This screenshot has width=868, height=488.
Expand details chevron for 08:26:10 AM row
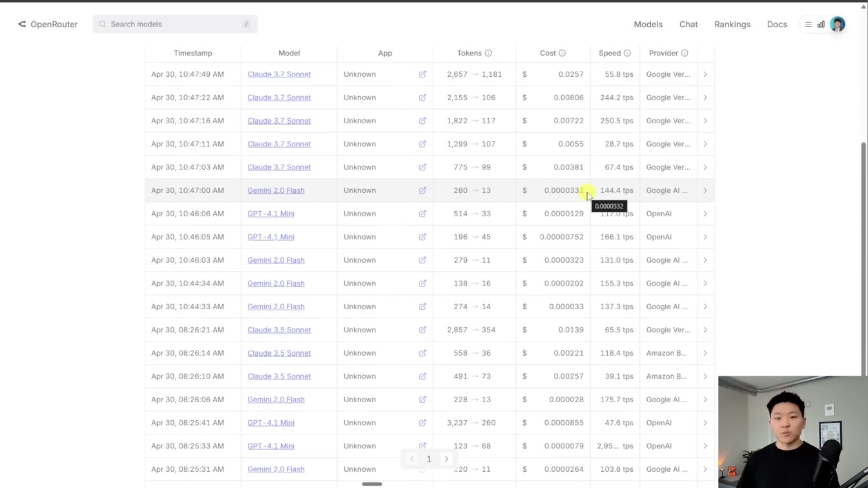[x=705, y=376]
